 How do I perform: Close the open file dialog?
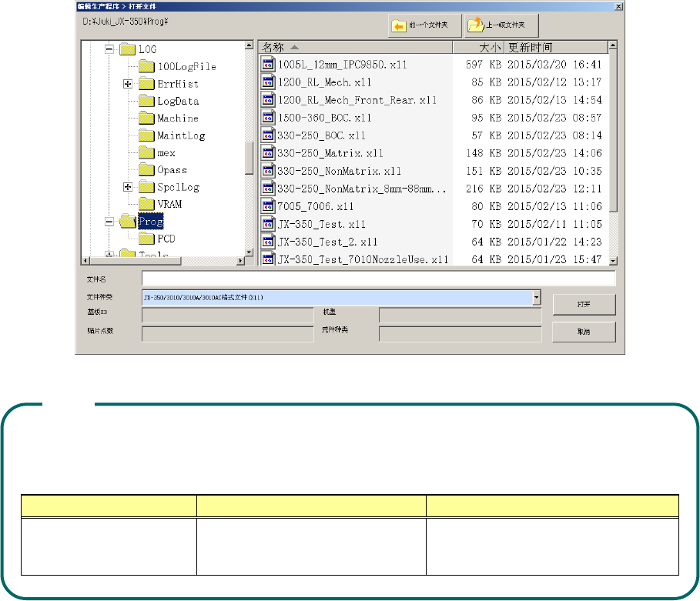pyautogui.click(x=618, y=6)
